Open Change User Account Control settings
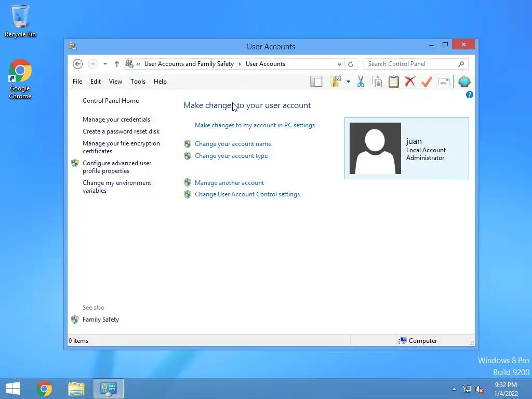The width and height of the screenshot is (532, 399). [x=247, y=194]
